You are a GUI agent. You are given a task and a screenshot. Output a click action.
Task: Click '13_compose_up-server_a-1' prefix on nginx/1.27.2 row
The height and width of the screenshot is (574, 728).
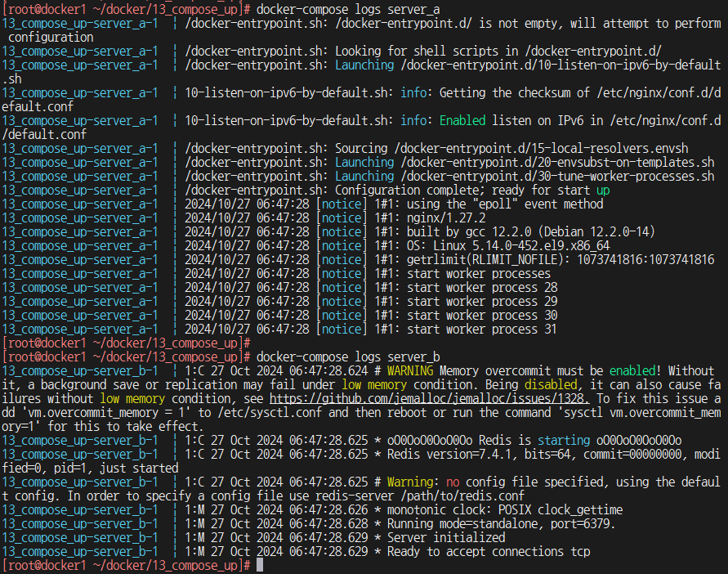[80, 218]
